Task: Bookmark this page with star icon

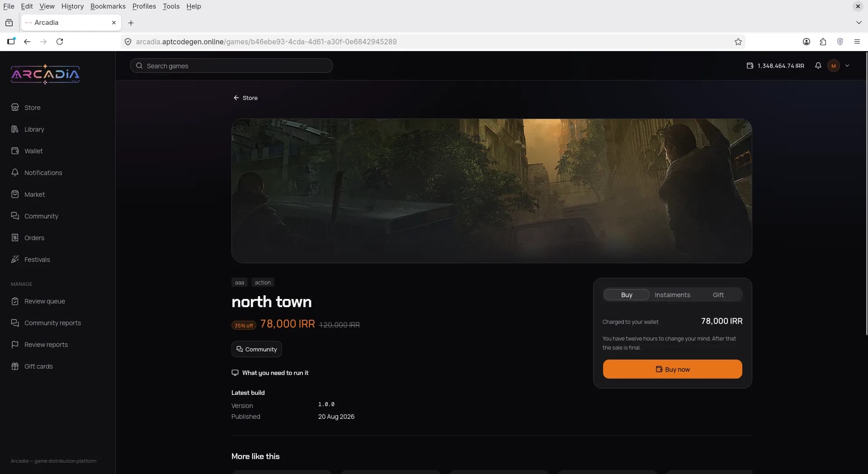Action: click(738, 42)
